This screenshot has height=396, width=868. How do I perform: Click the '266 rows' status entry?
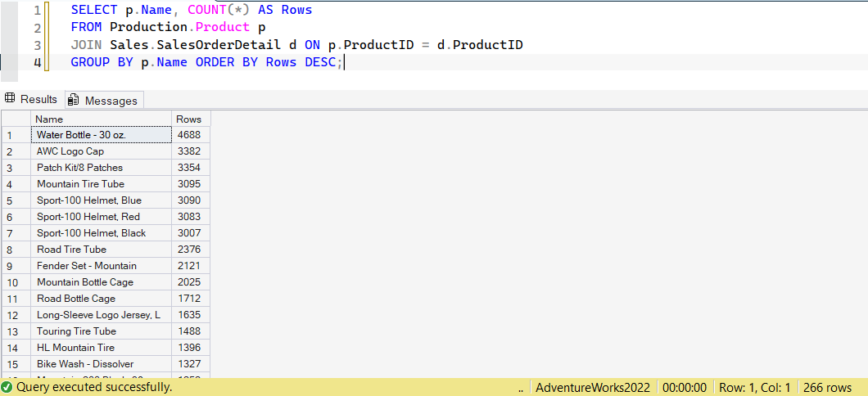pyautogui.click(x=828, y=388)
